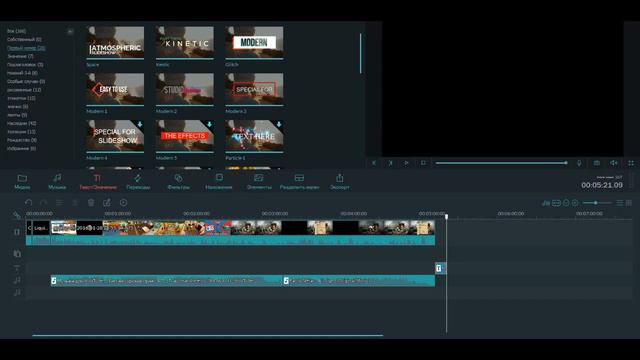Click the timeline playhead marker
This screenshot has height=360, width=640.
[x=446, y=216]
